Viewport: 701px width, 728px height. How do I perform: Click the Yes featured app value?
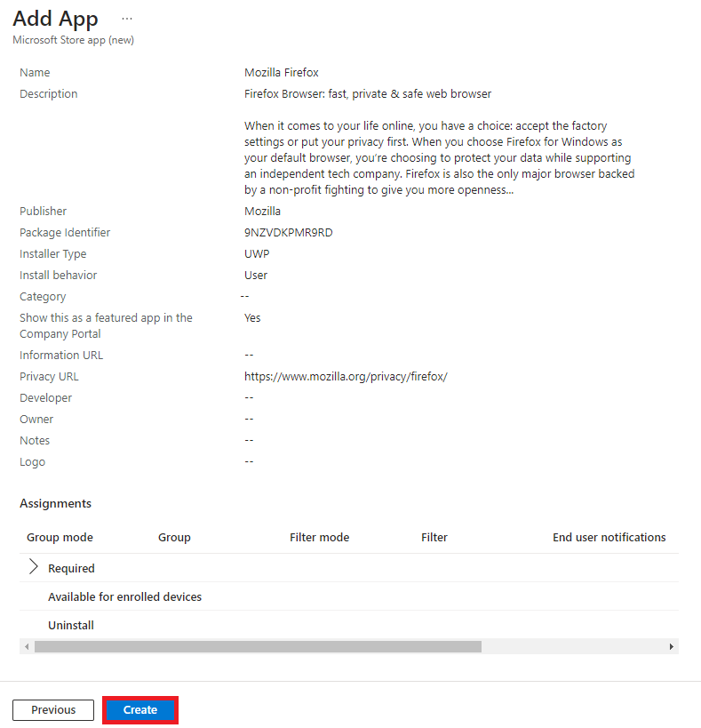click(252, 318)
